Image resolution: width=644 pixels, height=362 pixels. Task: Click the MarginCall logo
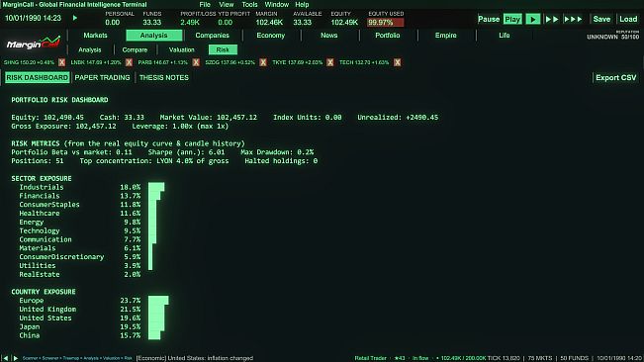(x=34, y=43)
